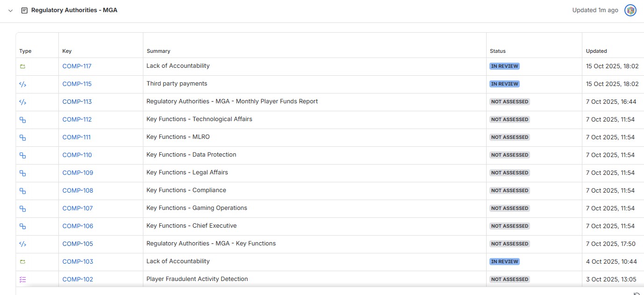Screen dimensions: 644x295
Task: Click the IN REVIEW status on COMP-103
Action: pos(504,262)
